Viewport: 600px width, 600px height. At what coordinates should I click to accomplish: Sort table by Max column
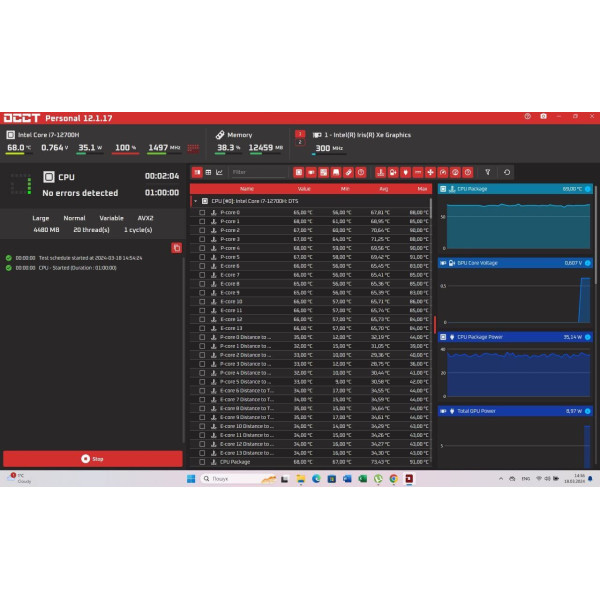coord(422,189)
